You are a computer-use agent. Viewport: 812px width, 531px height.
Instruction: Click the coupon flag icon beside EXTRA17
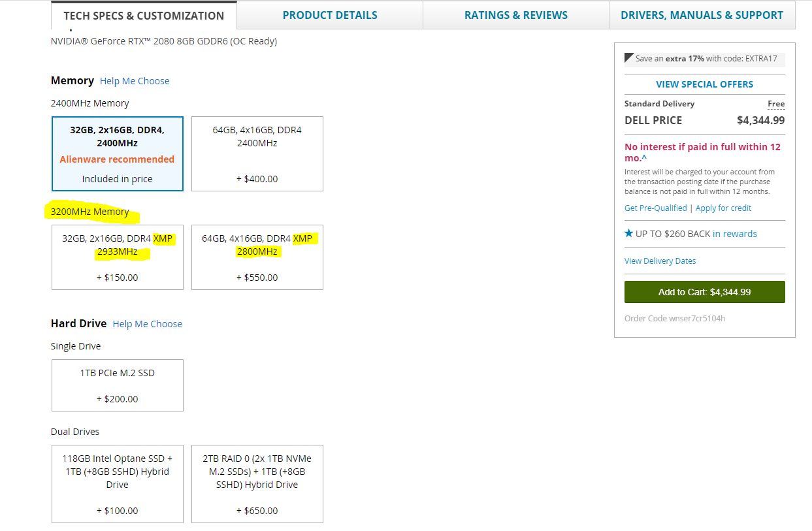[x=629, y=58]
